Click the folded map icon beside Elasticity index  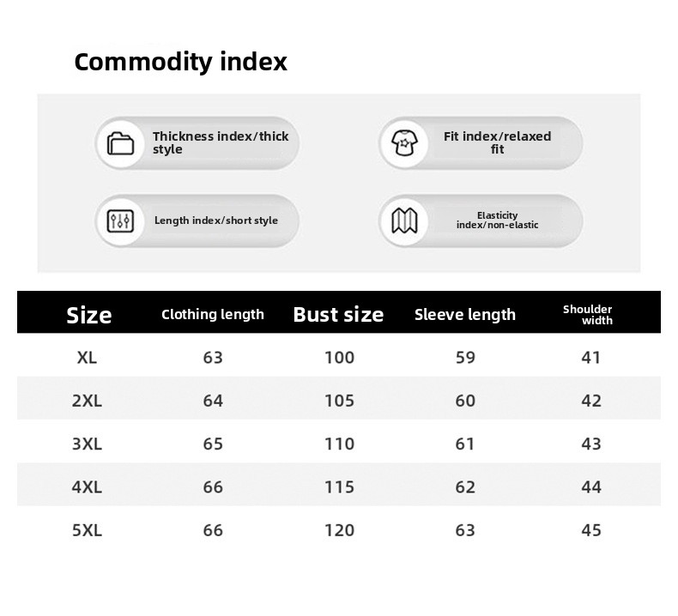point(403,220)
